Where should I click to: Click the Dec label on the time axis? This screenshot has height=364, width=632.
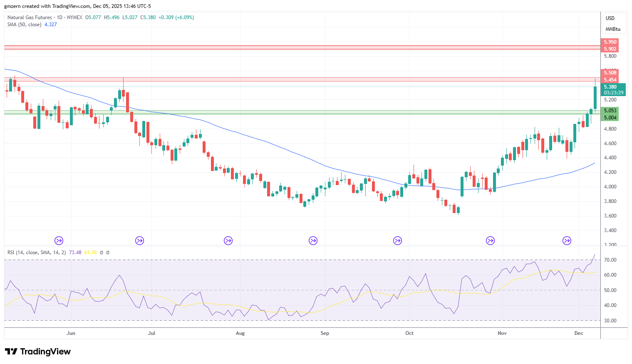(x=578, y=333)
